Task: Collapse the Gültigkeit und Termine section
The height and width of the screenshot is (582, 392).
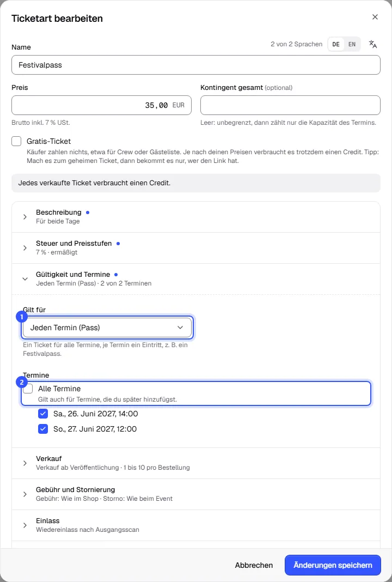Action: point(196,279)
